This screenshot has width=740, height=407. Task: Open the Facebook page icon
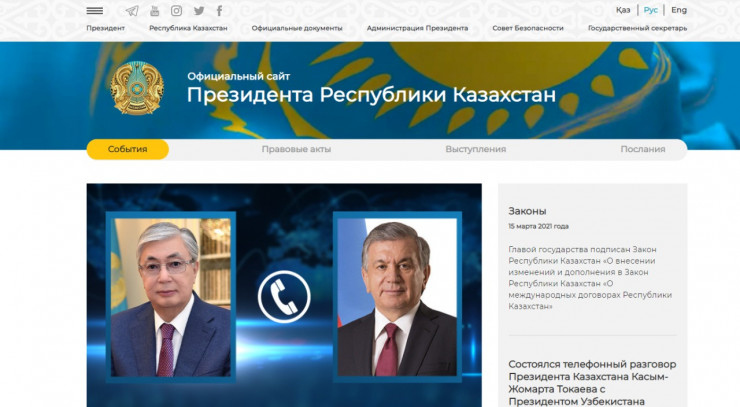point(220,10)
